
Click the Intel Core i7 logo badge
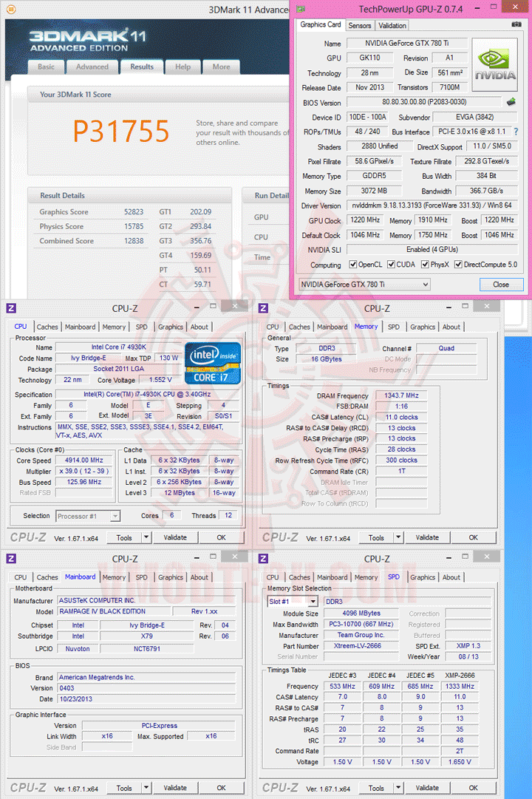(213, 364)
